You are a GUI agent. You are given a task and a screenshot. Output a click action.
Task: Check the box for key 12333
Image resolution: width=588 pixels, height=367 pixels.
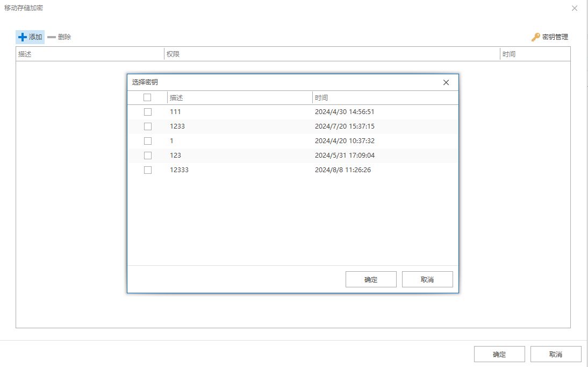coord(148,170)
